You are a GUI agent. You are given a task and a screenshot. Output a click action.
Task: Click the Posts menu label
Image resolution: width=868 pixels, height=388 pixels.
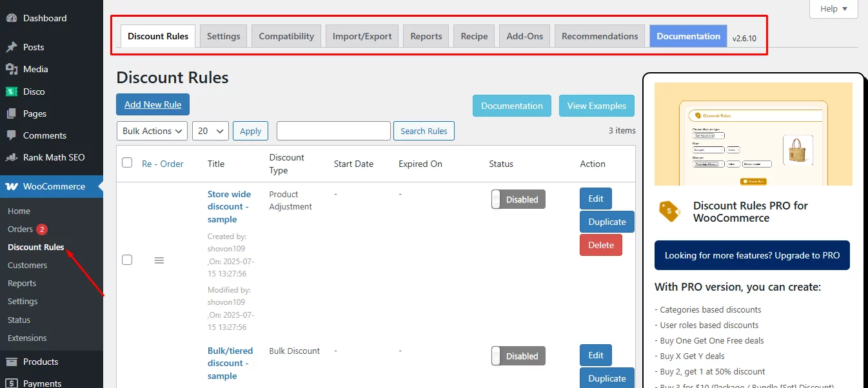click(x=34, y=47)
